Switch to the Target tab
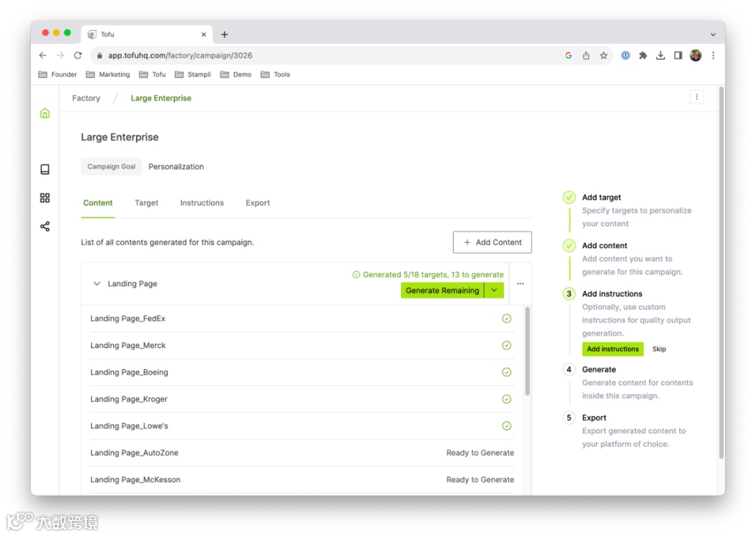Image resolution: width=756 pixels, height=536 pixels. [x=146, y=203]
